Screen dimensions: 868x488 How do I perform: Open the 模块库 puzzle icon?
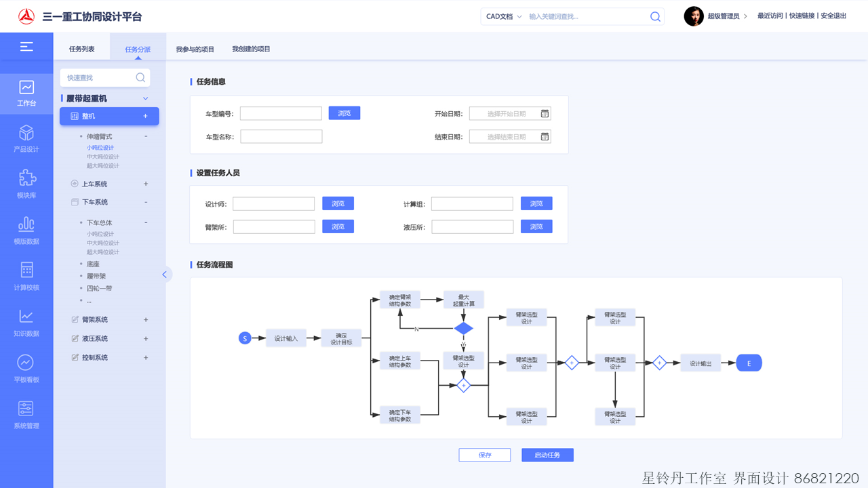point(26,178)
